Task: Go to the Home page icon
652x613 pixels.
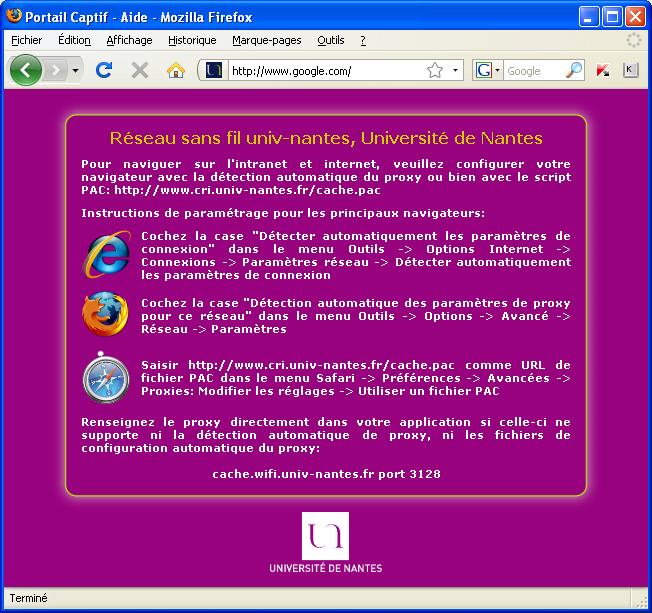Action: tap(176, 70)
